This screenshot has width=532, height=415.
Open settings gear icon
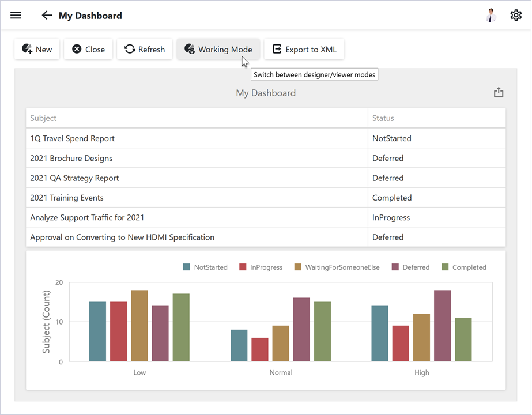click(x=516, y=15)
